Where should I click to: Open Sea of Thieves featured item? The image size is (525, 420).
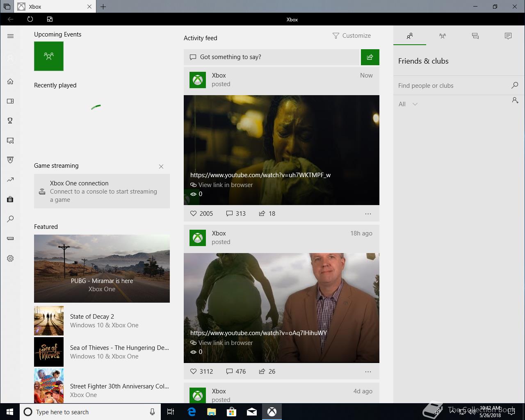pos(102,352)
